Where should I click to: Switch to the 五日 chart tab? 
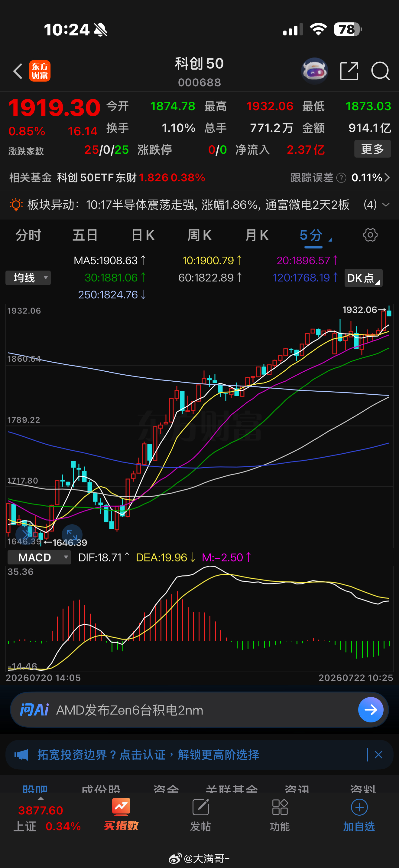click(85, 235)
